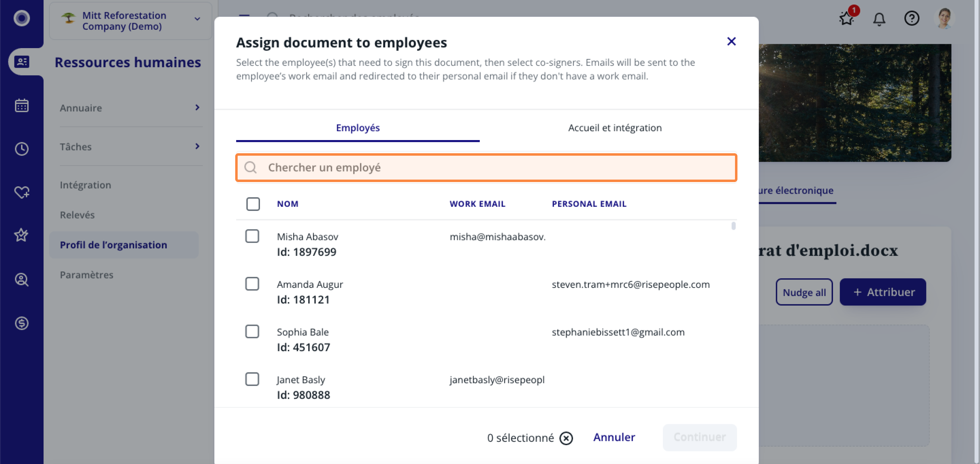The width and height of the screenshot is (980, 464).
Task: Open the clock time tracking sidebar icon
Action: tap(22, 149)
